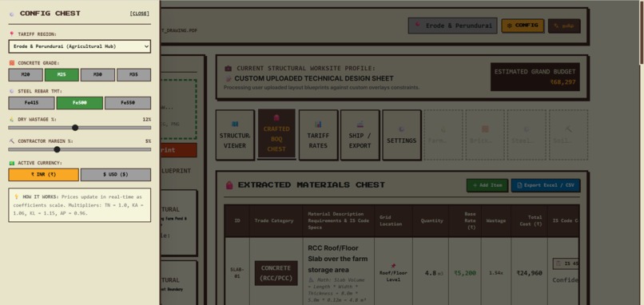Click the Estimated Grand Budget box

click(535, 77)
